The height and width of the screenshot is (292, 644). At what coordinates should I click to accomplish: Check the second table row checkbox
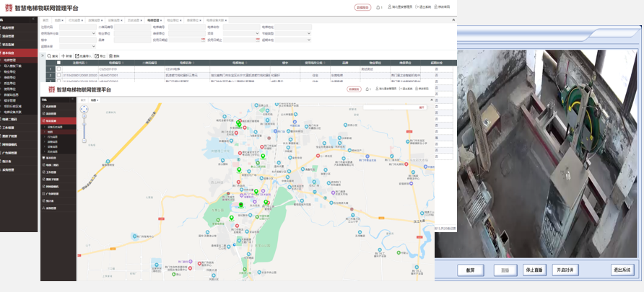(59, 75)
